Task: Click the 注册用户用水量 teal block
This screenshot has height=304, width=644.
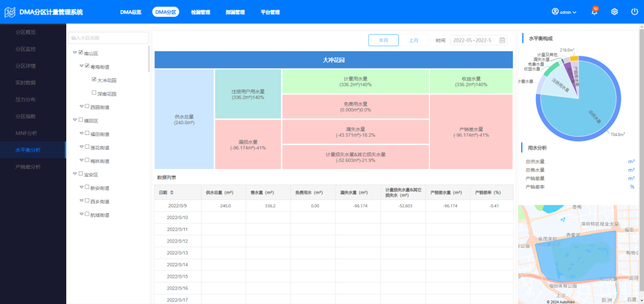Action: [x=248, y=94]
